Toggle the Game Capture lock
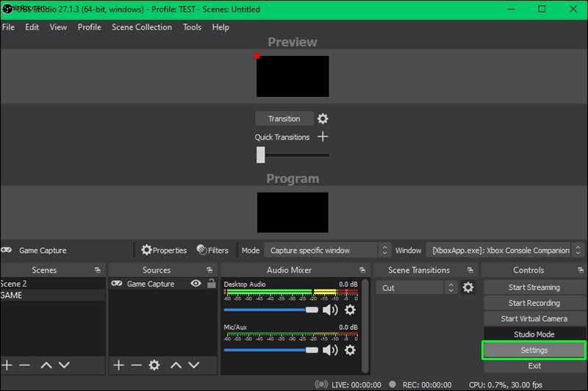The height and width of the screenshot is (391, 588). click(212, 284)
